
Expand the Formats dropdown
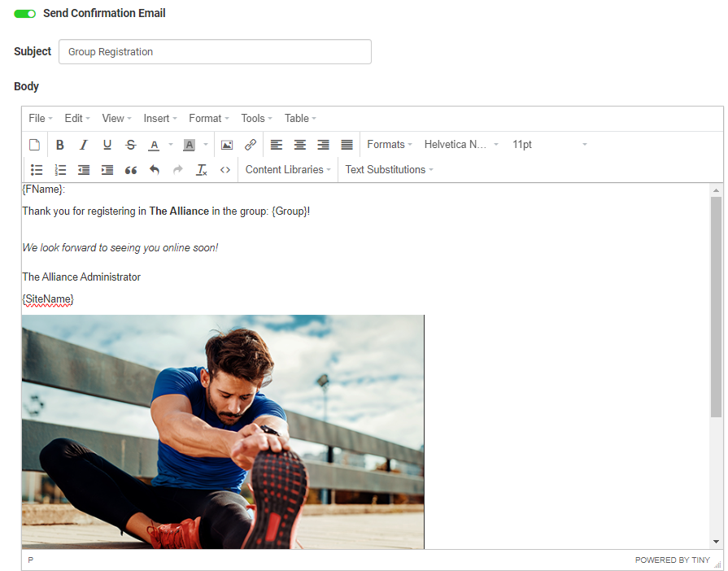click(x=390, y=145)
